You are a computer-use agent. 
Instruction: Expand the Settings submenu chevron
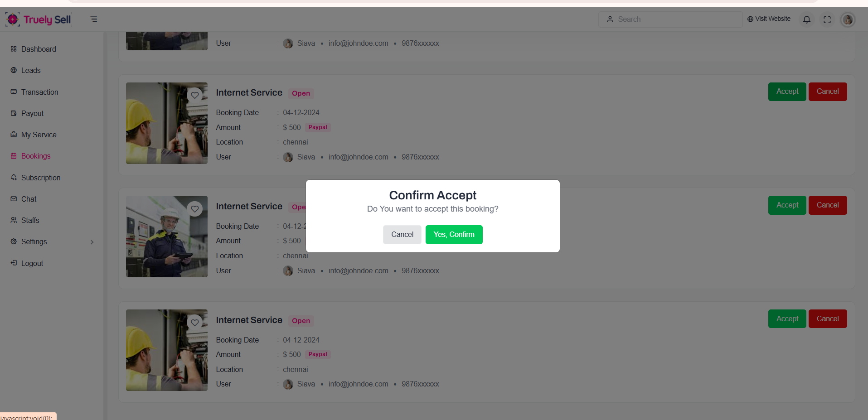[92, 242]
